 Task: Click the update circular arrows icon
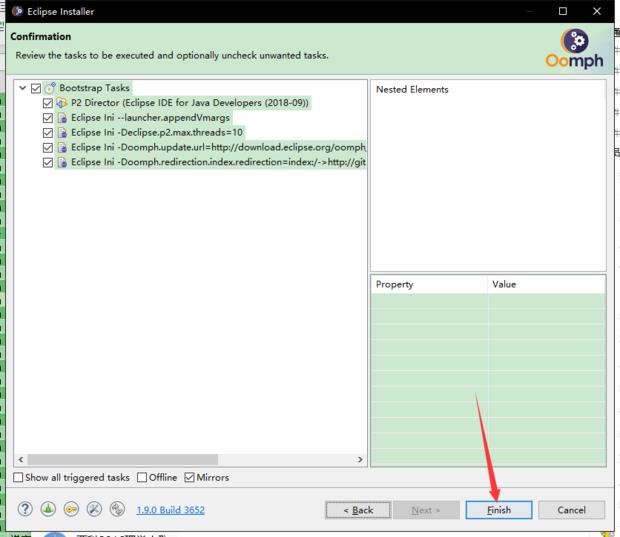117,509
